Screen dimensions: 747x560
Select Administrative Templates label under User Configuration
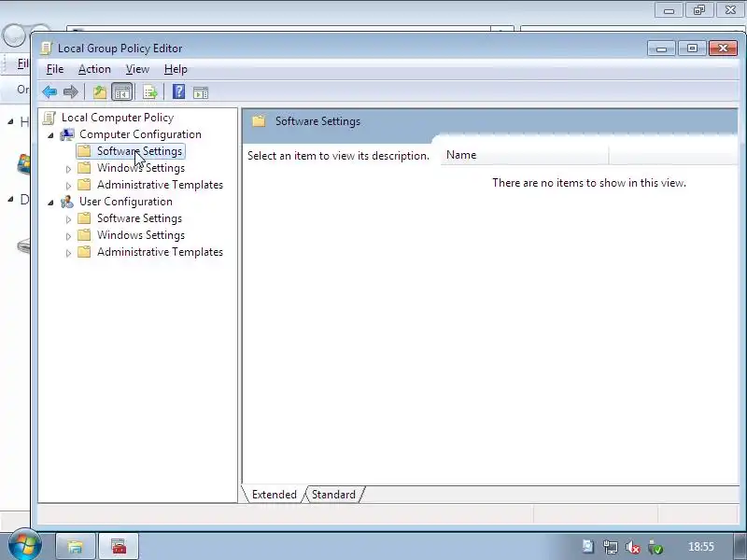point(160,252)
